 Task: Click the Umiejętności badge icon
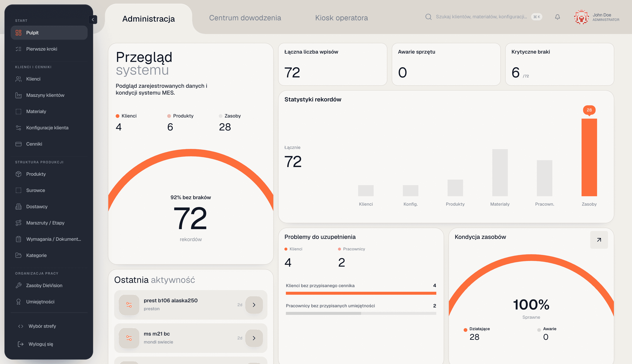[18, 302]
